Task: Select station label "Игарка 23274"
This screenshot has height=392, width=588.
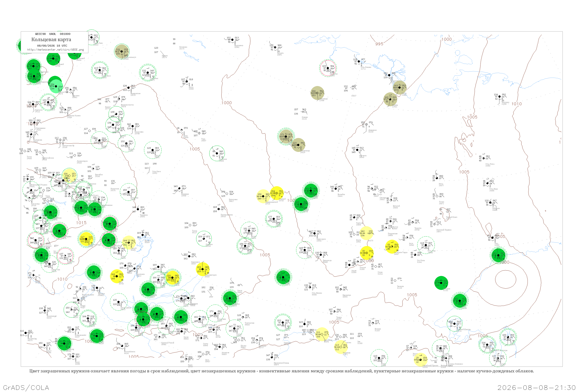Action: tap(165, 56)
